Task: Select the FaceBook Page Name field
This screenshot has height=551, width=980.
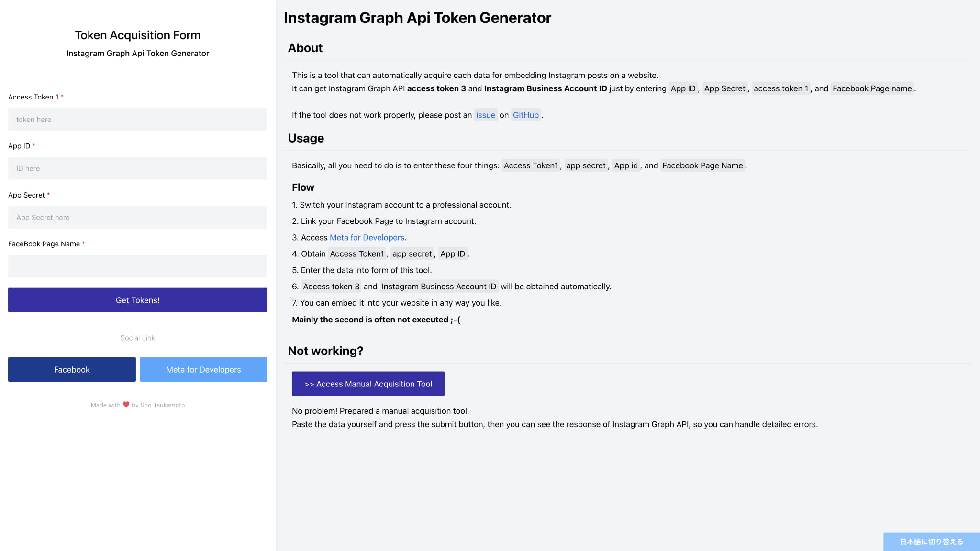Action: [137, 266]
